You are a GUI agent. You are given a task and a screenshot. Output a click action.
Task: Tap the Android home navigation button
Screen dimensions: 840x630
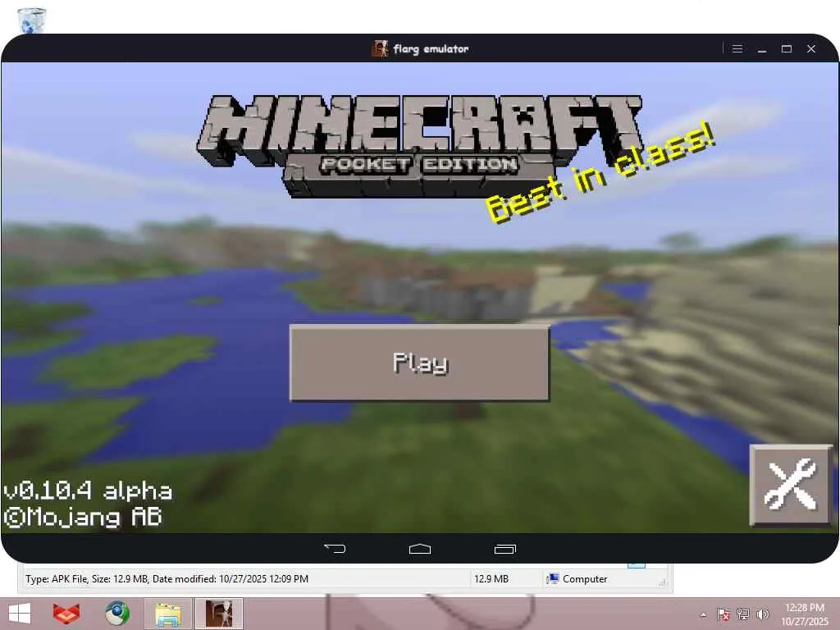(x=419, y=549)
